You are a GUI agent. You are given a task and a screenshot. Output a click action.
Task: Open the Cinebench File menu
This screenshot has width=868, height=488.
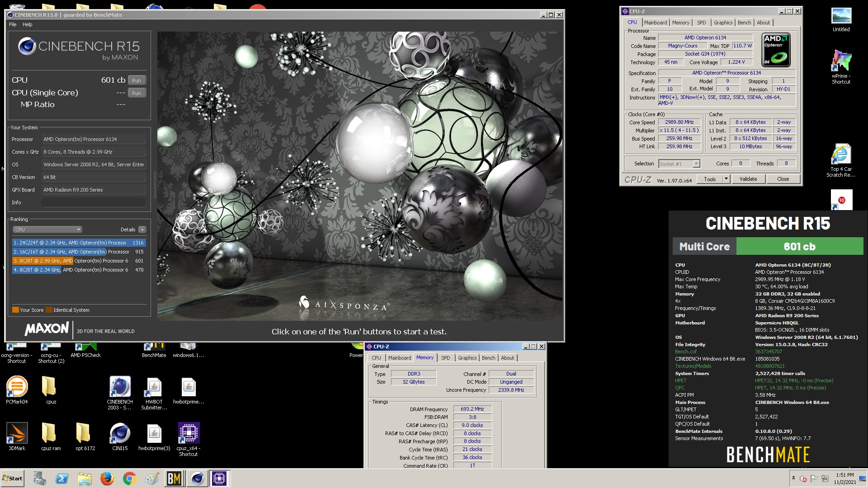click(x=13, y=24)
